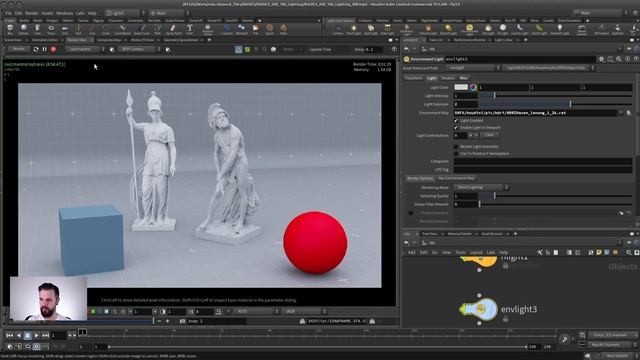Open the Light Linker pane tab

tap(503, 40)
